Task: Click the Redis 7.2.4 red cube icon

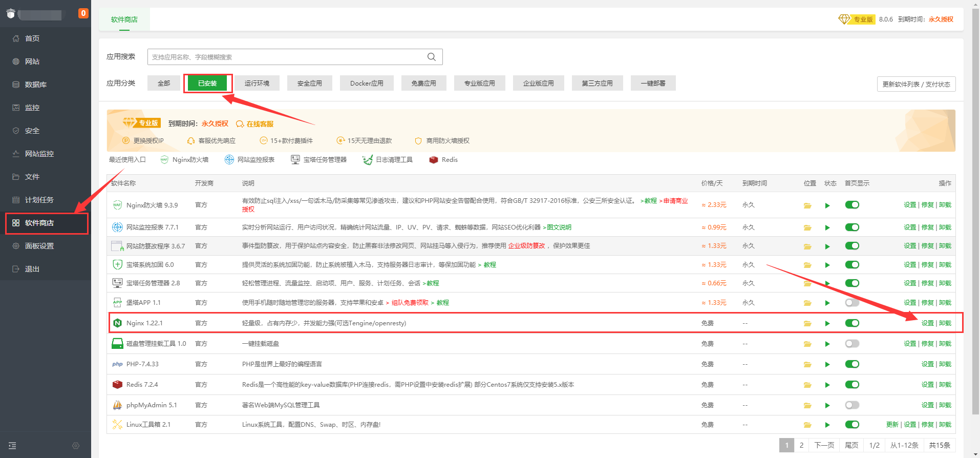Action: click(x=117, y=385)
